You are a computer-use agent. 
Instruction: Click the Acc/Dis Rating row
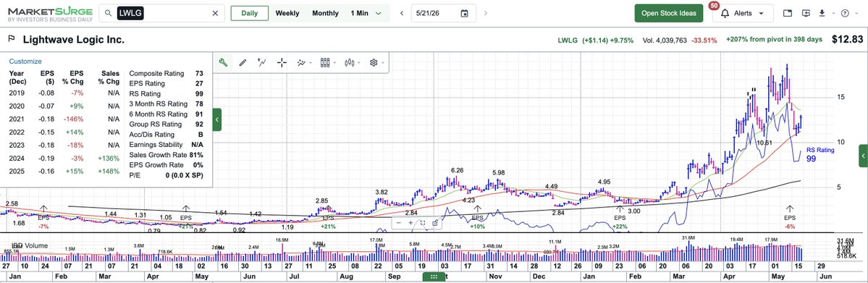click(166, 134)
